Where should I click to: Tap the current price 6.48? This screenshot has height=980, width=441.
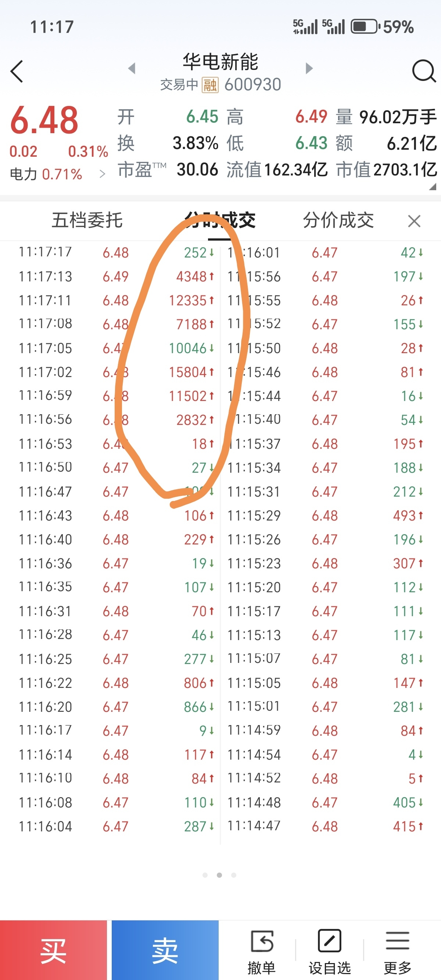click(44, 121)
